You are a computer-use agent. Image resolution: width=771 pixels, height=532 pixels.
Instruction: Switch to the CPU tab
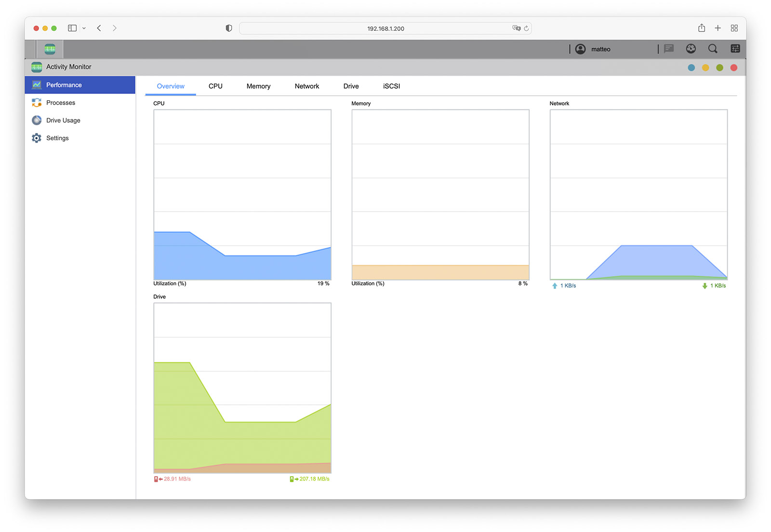pos(215,86)
